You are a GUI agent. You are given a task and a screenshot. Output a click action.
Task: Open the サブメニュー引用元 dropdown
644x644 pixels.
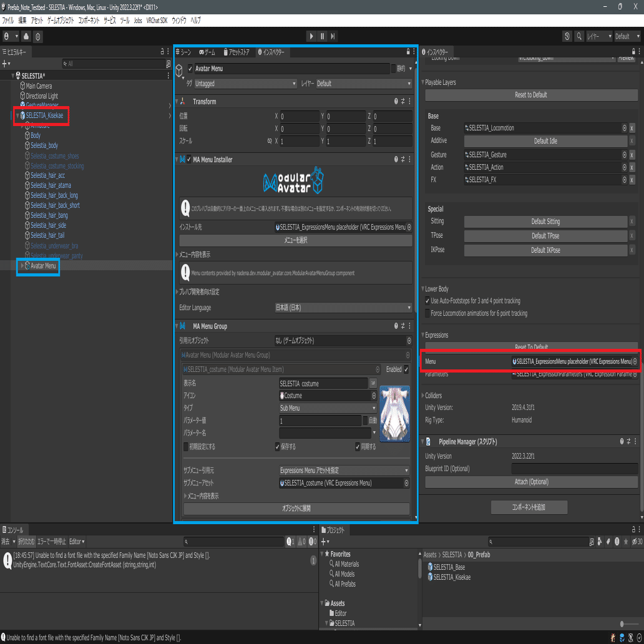[344, 471]
